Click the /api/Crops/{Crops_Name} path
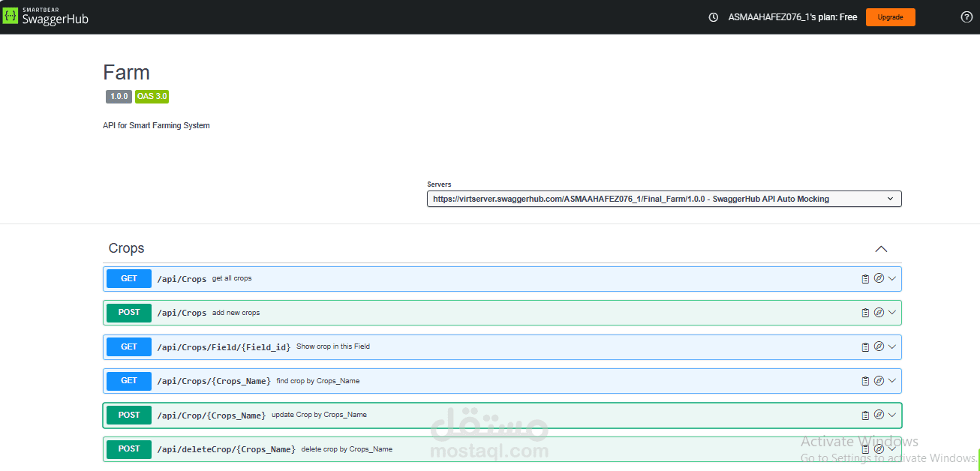Viewport: 980px width, 471px height. (214, 381)
